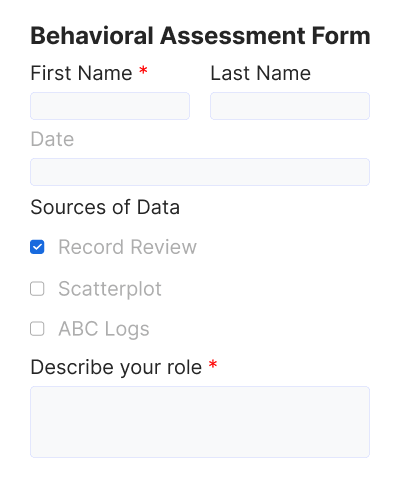The image size is (400, 480).
Task: Click the First Name field label
Action: (x=81, y=73)
